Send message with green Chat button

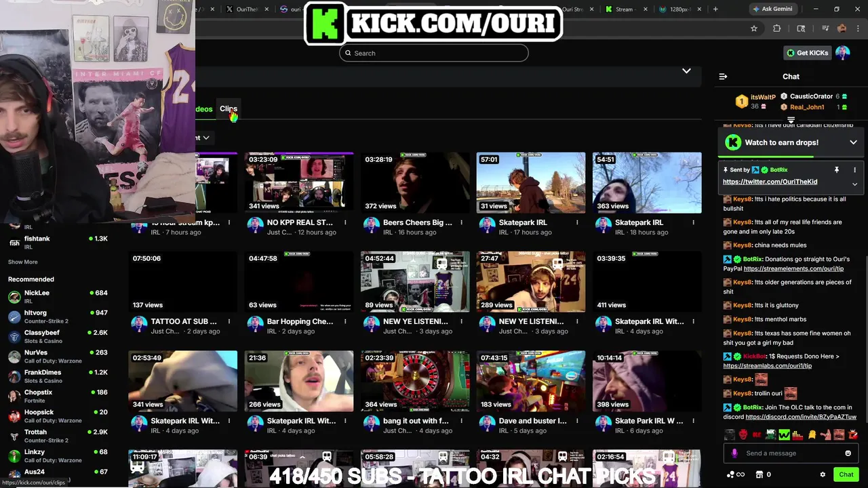[x=846, y=474]
